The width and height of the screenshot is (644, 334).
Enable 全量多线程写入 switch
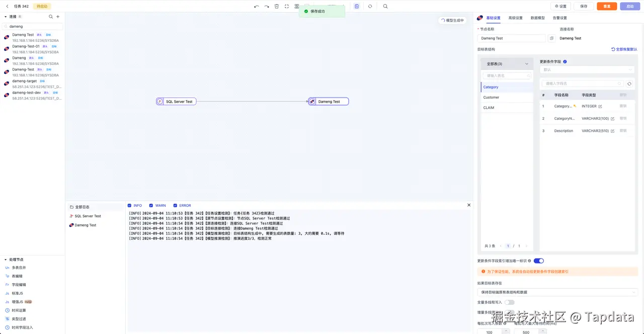tap(509, 302)
